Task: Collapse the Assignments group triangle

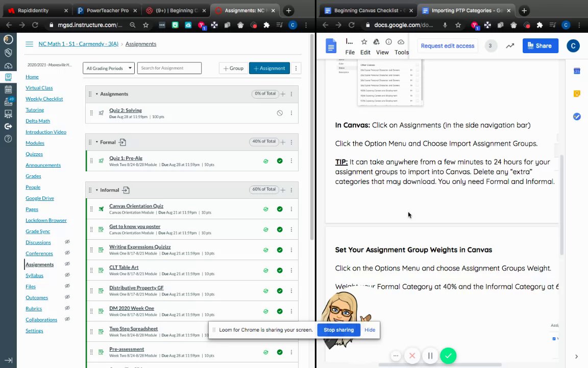Action: tap(97, 94)
